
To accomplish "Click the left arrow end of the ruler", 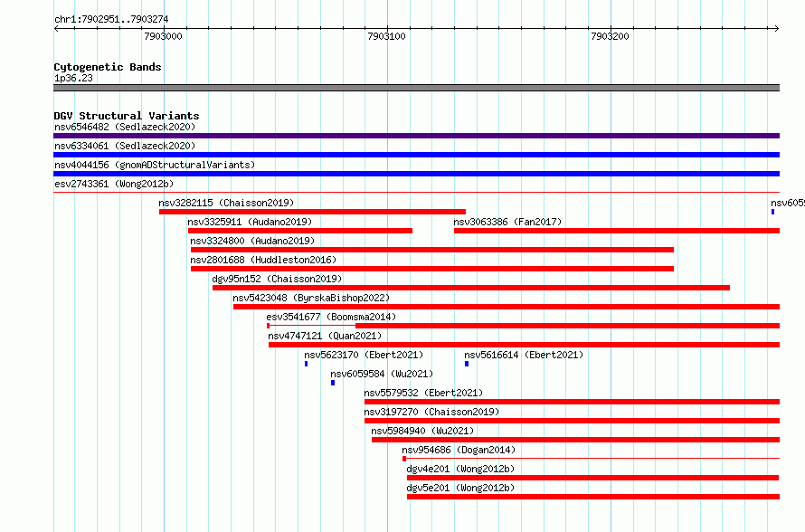I will coord(56,28).
